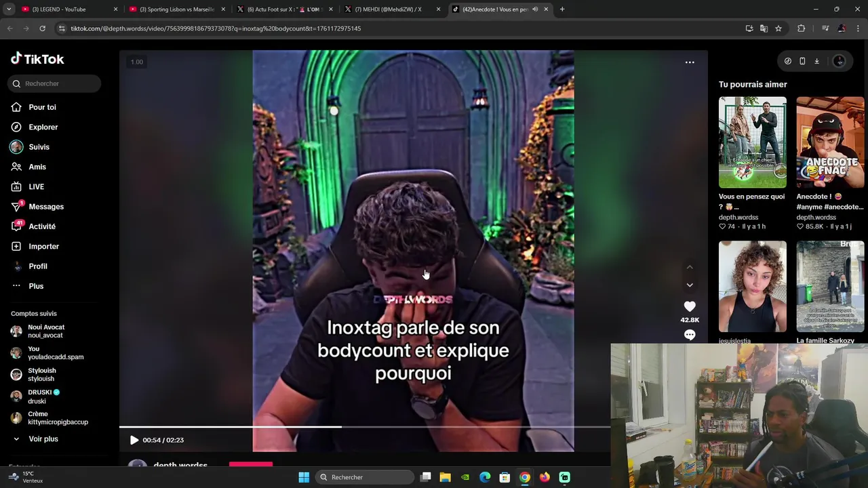
Task: Open the Plus menu
Action: (28, 286)
